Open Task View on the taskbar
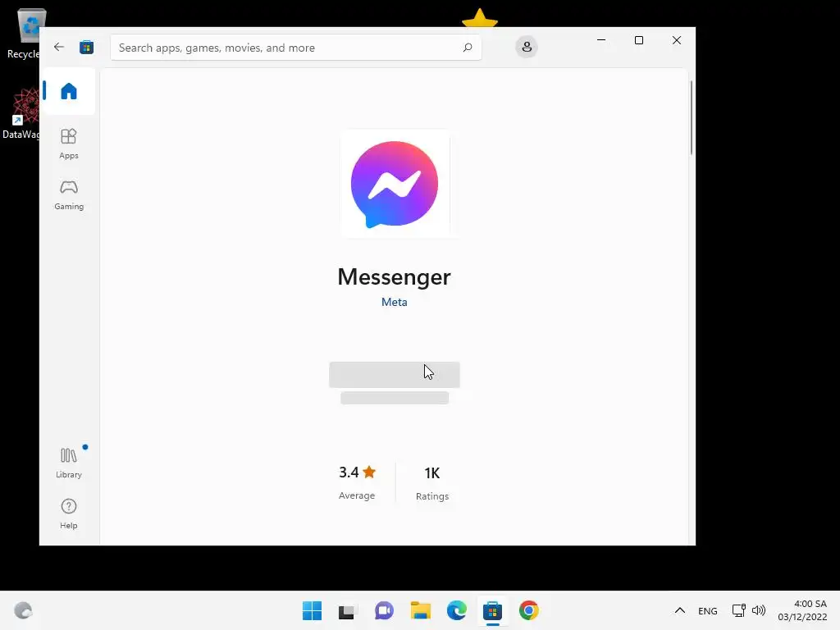The image size is (840, 630). tap(347, 610)
